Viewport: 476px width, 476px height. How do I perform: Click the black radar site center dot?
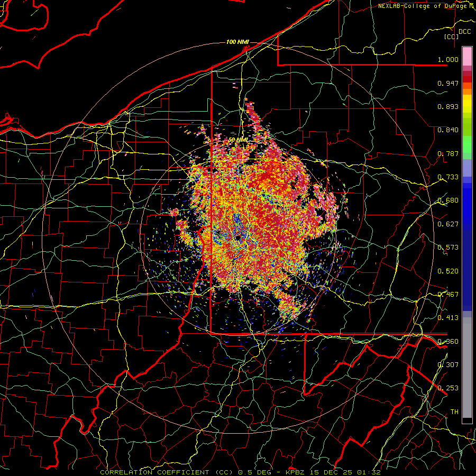tap(237, 237)
